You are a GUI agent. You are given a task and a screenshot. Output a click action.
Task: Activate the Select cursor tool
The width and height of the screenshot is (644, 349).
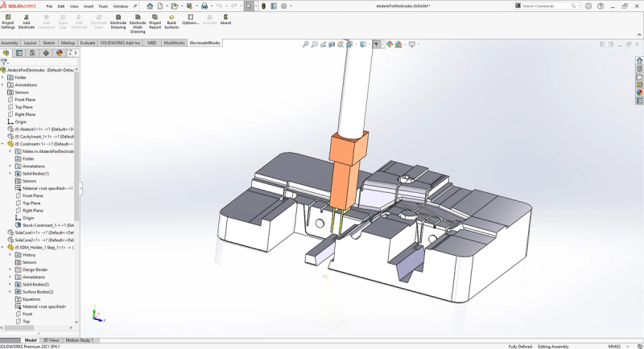click(x=249, y=6)
